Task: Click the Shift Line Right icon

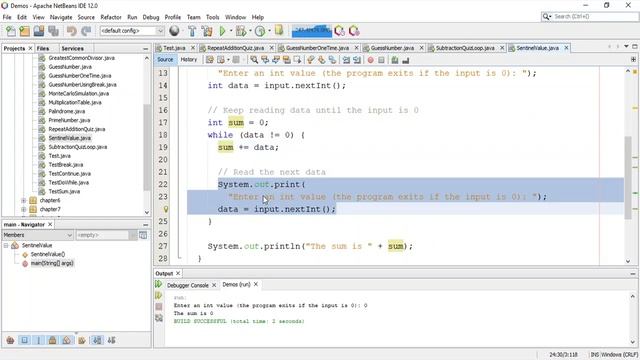Action: [357, 60]
